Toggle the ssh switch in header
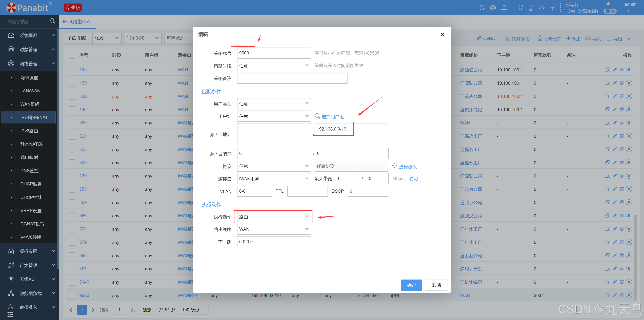Image resolution: width=644 pixels, height=320 pixels. point(610,11)
